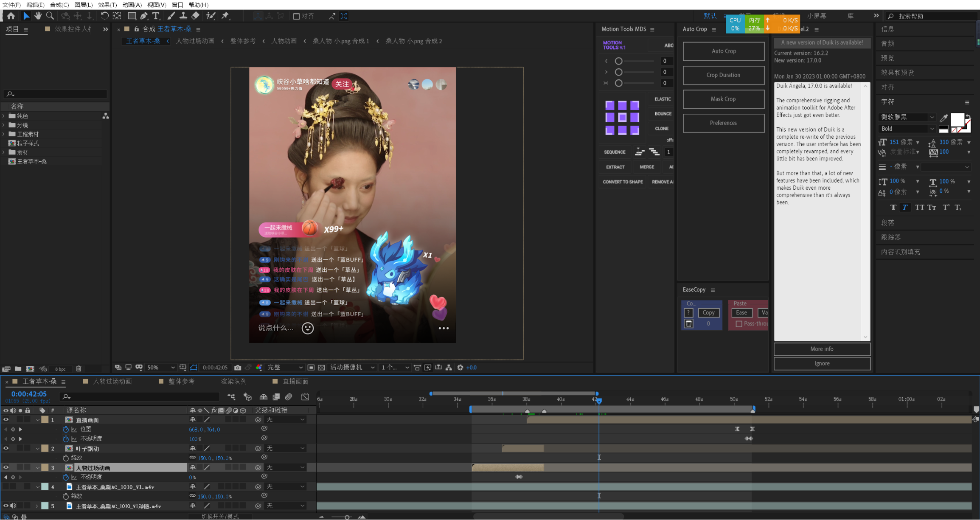Hide layer 3 人物过场动画 eye icon
This screenshot has height=520, width=980.
[x=6, y=467]
